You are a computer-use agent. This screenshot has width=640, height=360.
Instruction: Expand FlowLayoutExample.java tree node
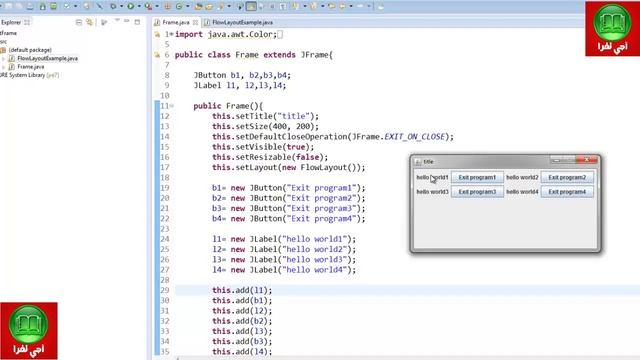click(4, 59)
